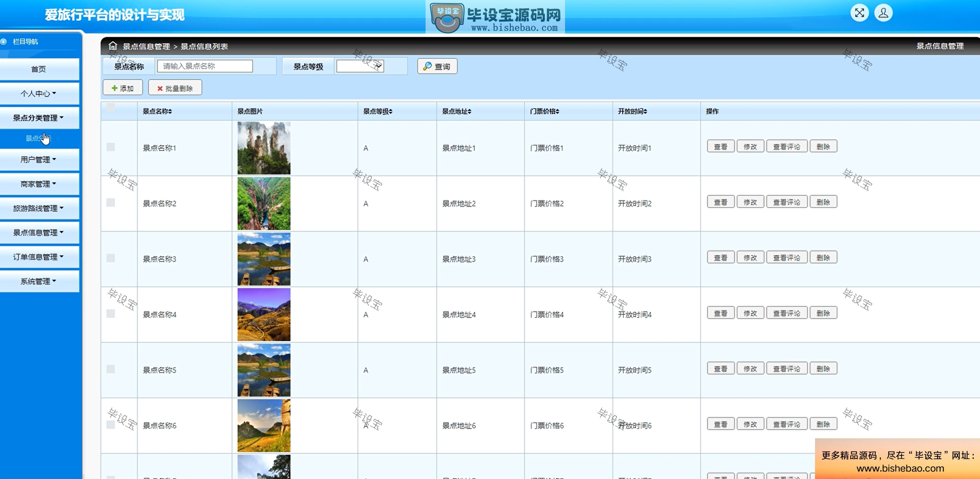This screenshot has width=980, height=479.
Task: Open the 景点名称1 mountain pillars thumbnail
Action: [264, 148]
